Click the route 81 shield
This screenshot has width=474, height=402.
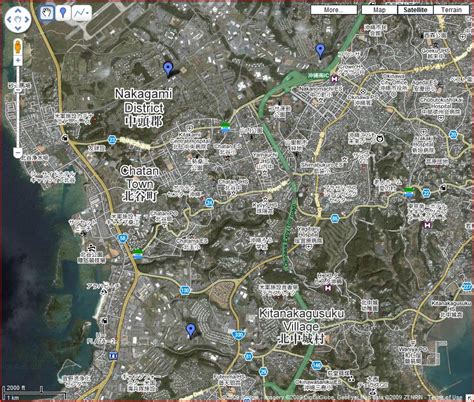click(x=248, y=357)
